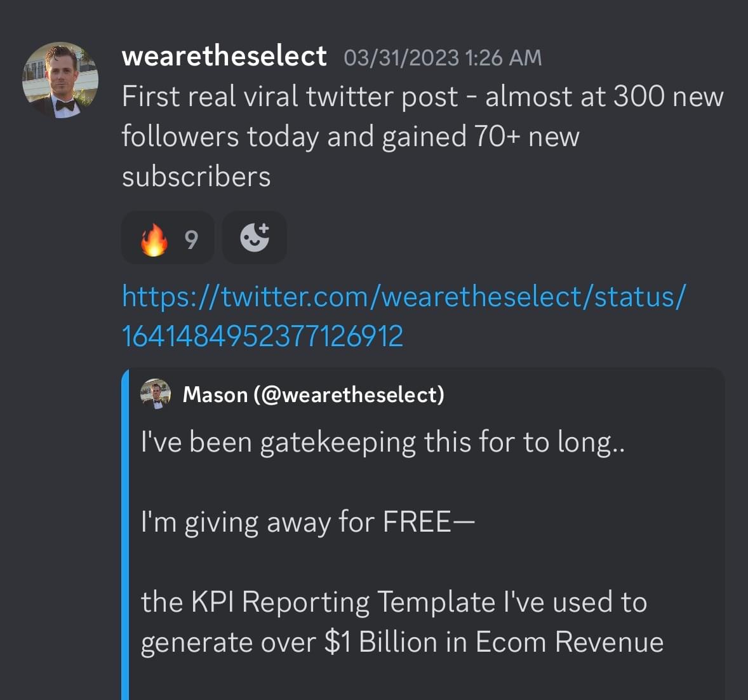Click the small Mason avatar in embed
This screenshot has height=700, width=748.
pyautogui.click(x=156, y=394)
